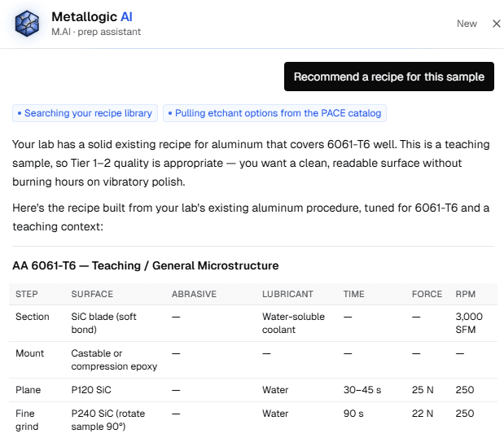
Task: Expand the PACE catalog etchant options chip
Action: point(274,113)
